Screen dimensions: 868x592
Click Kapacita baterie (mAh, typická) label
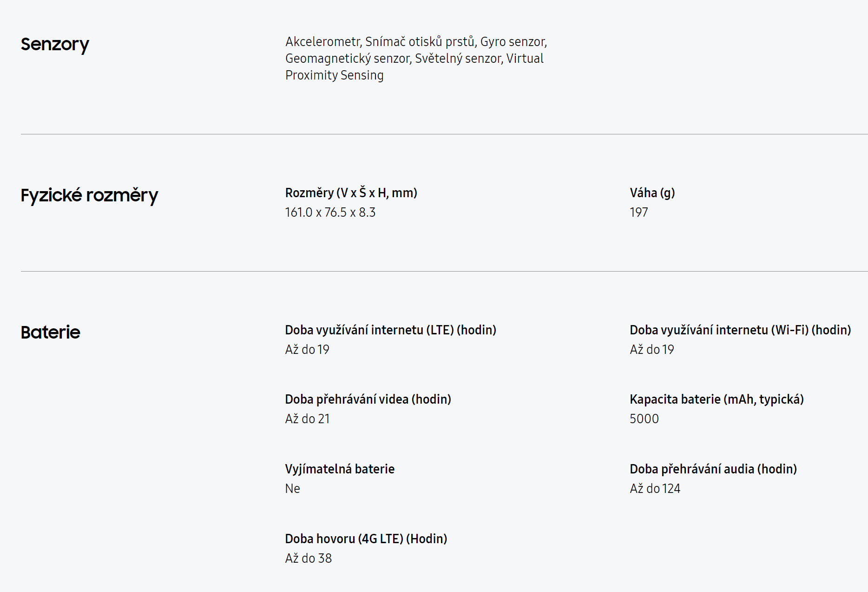[717, 399]
